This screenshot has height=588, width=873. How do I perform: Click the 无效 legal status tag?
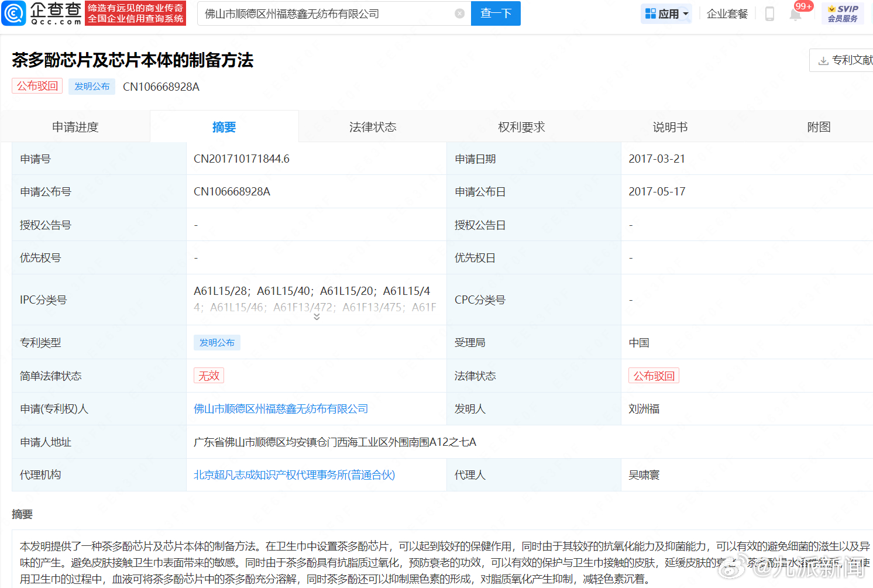(209, 376)
